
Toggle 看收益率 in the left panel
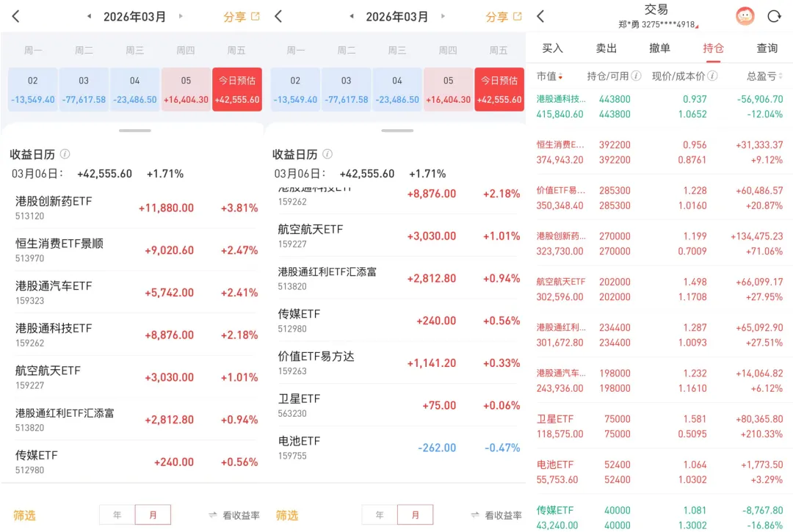coord(234,515)
